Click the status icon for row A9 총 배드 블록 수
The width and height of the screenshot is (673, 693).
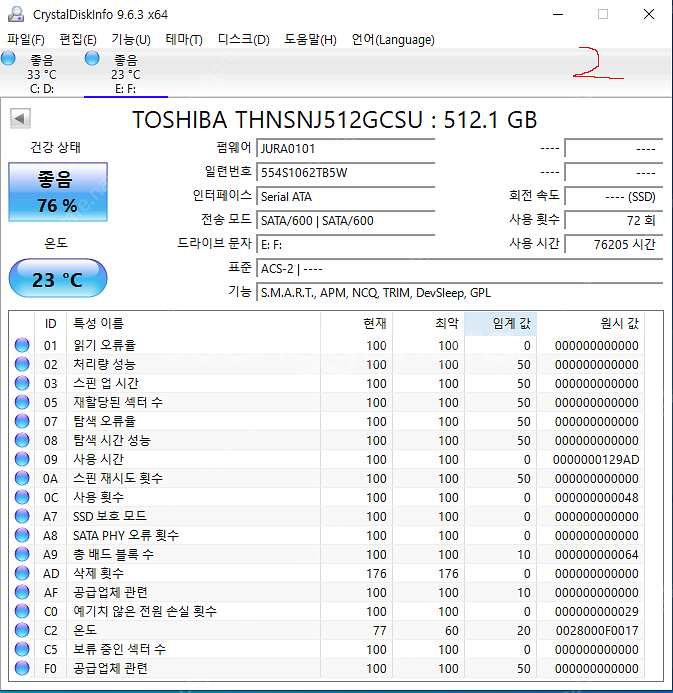click(22, 554)
